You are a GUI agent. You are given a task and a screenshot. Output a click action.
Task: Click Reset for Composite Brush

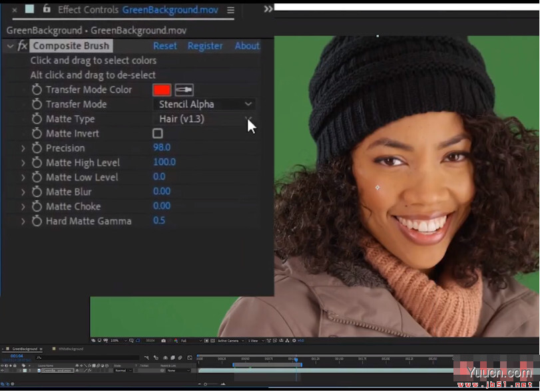pos(165,46)
